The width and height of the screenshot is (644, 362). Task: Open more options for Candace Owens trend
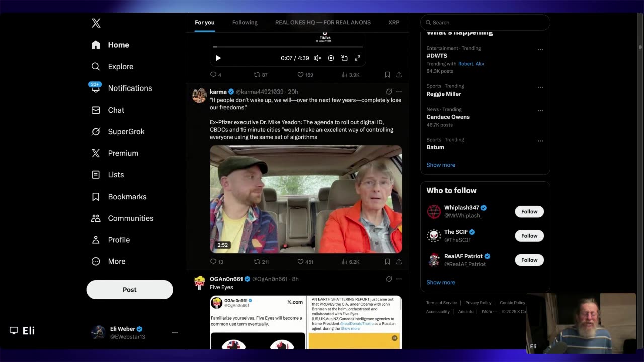coord(540,110)
